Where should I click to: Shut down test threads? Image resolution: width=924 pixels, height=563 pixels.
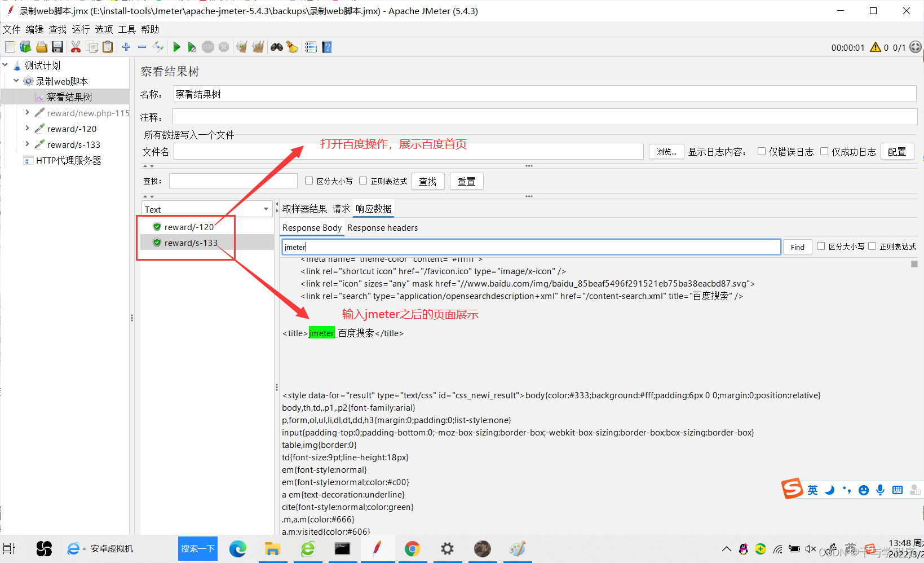pos(224,47)
